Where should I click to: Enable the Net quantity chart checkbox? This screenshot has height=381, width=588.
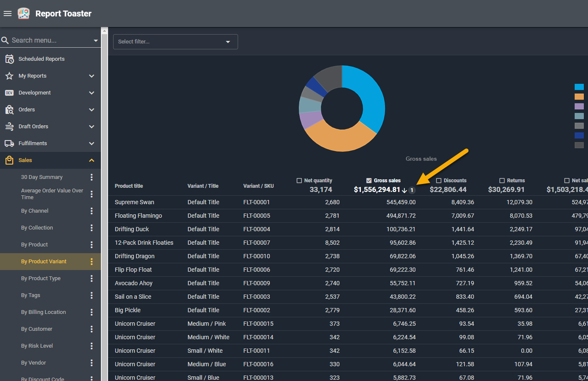point(299,181)
